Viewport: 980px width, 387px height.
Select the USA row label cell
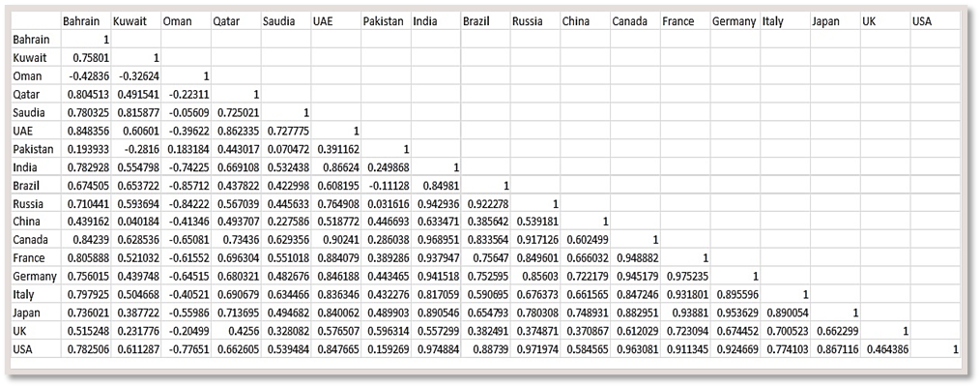point(36,349)
